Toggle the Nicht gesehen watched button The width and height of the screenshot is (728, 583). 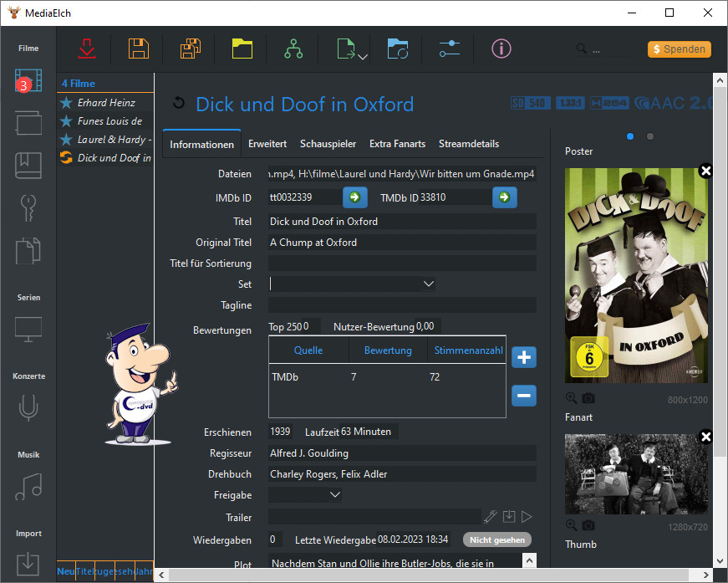(x=497, y=540)
